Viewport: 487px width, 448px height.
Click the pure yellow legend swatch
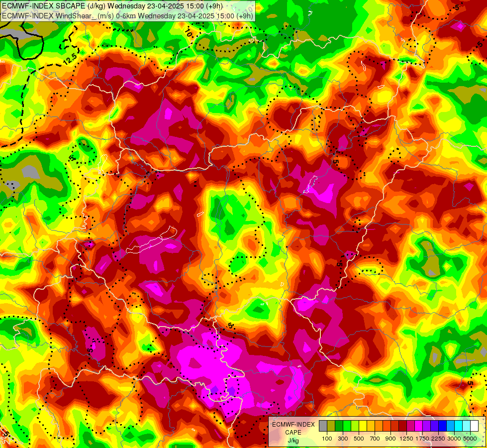pyautogui.click(x=363, y=426)
